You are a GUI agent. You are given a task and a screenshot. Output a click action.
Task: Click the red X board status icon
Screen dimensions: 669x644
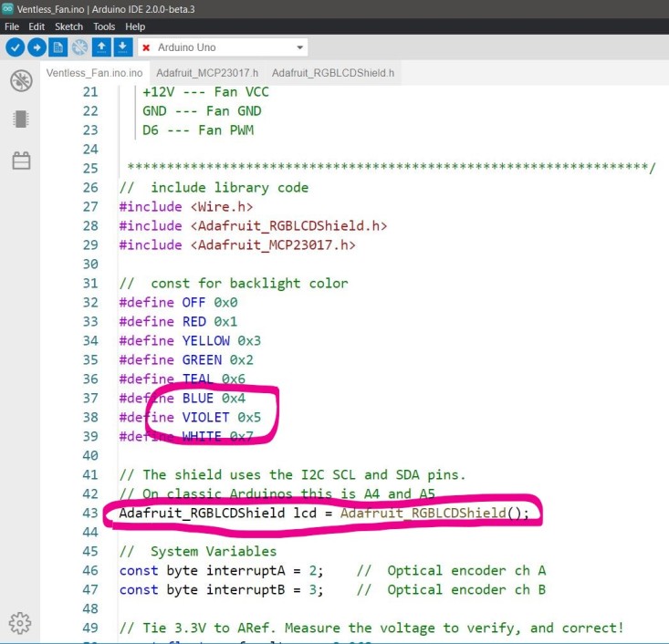click(146, 47)
